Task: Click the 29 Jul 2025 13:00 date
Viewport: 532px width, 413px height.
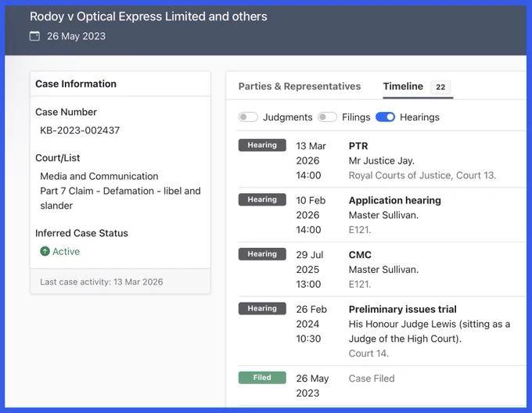Action: point(310,270)
